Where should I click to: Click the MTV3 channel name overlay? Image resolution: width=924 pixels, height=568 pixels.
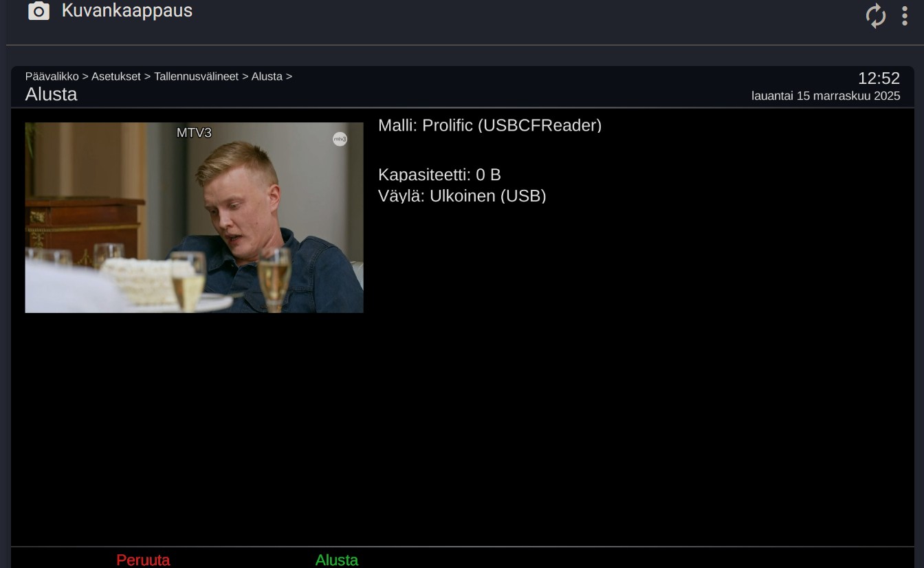(x=194, y=133)
